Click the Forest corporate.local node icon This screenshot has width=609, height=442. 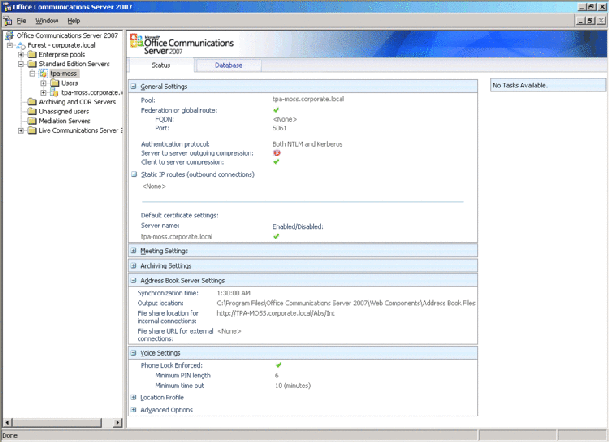(21, 45)
